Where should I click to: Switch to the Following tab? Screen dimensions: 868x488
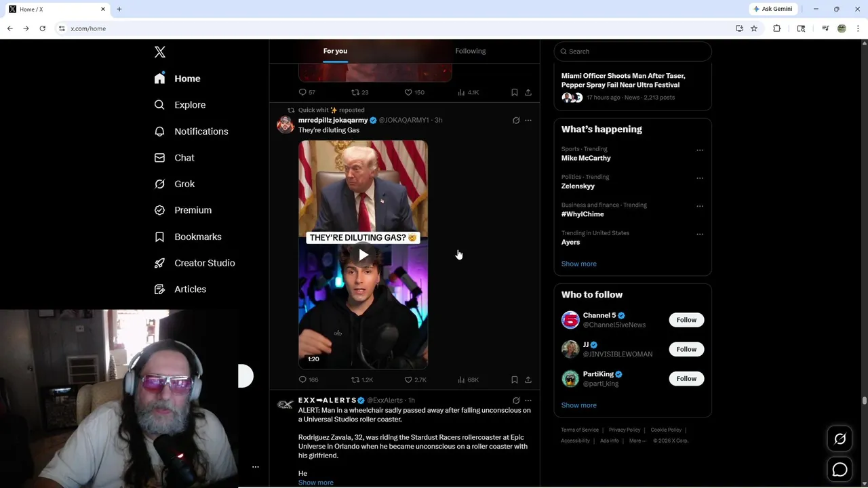(x=471, y=52)
